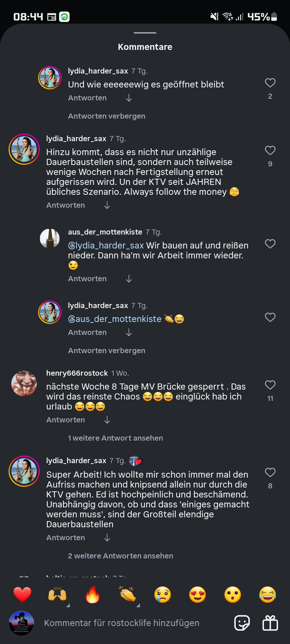Image resolution: width=290 pixels, height=644 pixels.
Task: Reply to henry666rostock's comment
Action: click(66, 420)
